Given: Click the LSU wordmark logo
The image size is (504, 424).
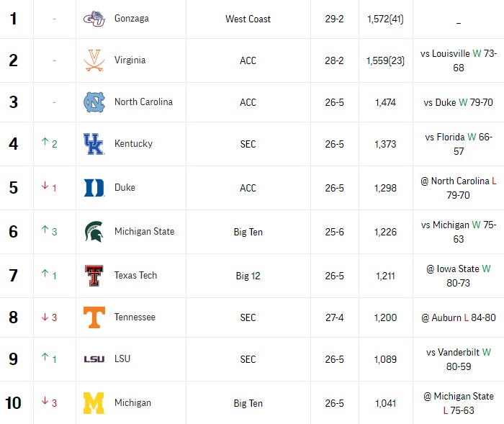Looking at the screenshot, I should coord(94,359).
